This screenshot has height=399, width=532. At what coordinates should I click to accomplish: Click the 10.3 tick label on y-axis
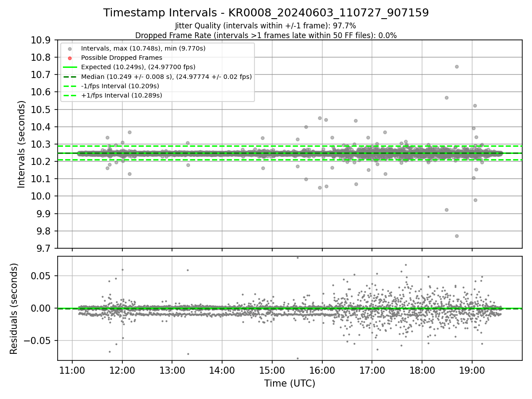[x=41, y=144]
